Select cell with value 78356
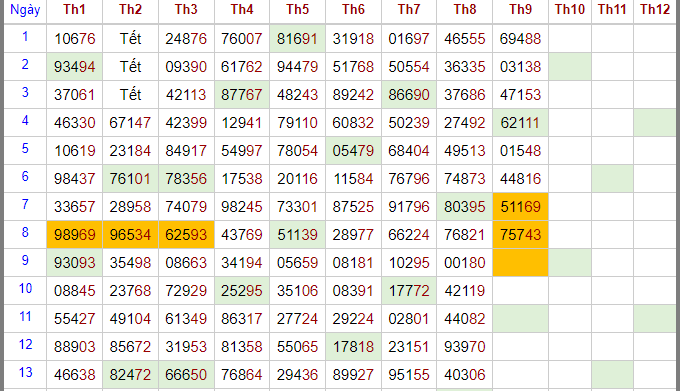680x391 pixels. [186, 179]
